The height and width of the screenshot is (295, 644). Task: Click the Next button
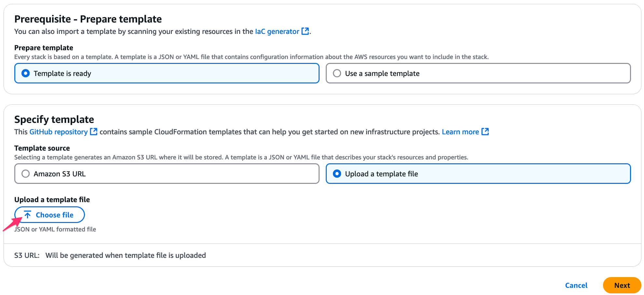click(x=622, y=285)
